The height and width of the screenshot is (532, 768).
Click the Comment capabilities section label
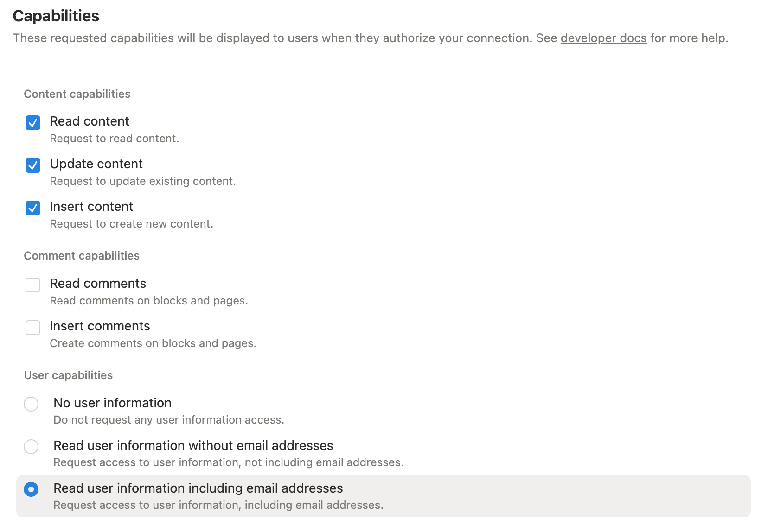[x=82, y=256]
